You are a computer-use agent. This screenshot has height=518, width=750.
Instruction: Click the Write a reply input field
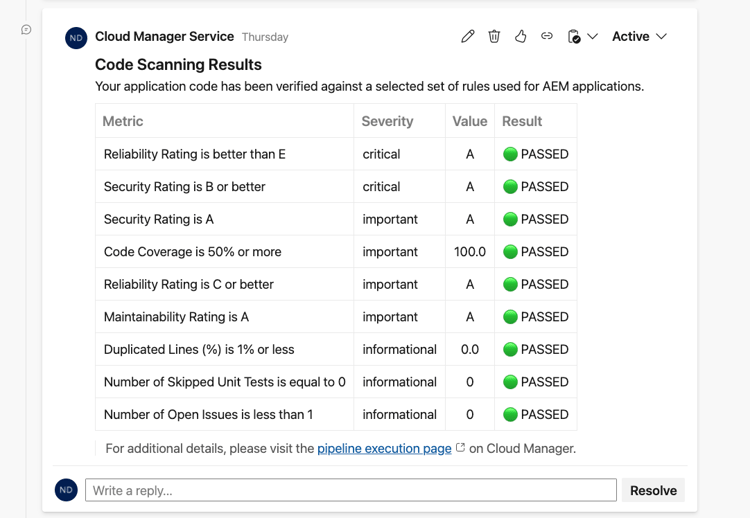350,490
